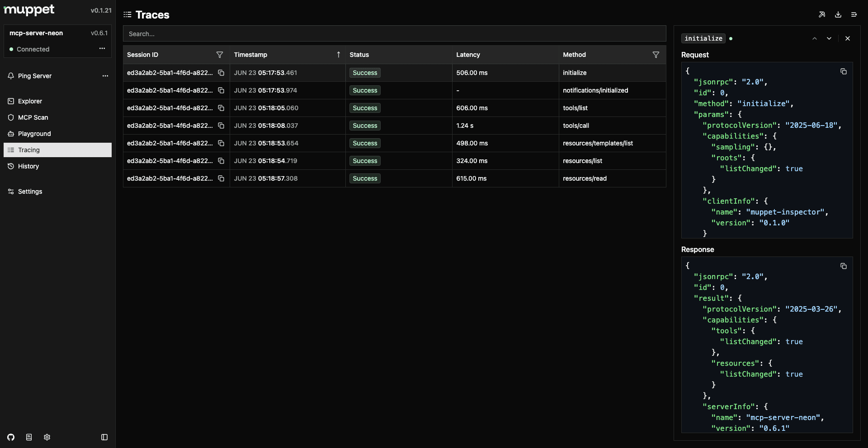The height and width of the screenshot is (448, 868).
Task: Click the Success badge on the resources/read row
Action: (364, 178)
